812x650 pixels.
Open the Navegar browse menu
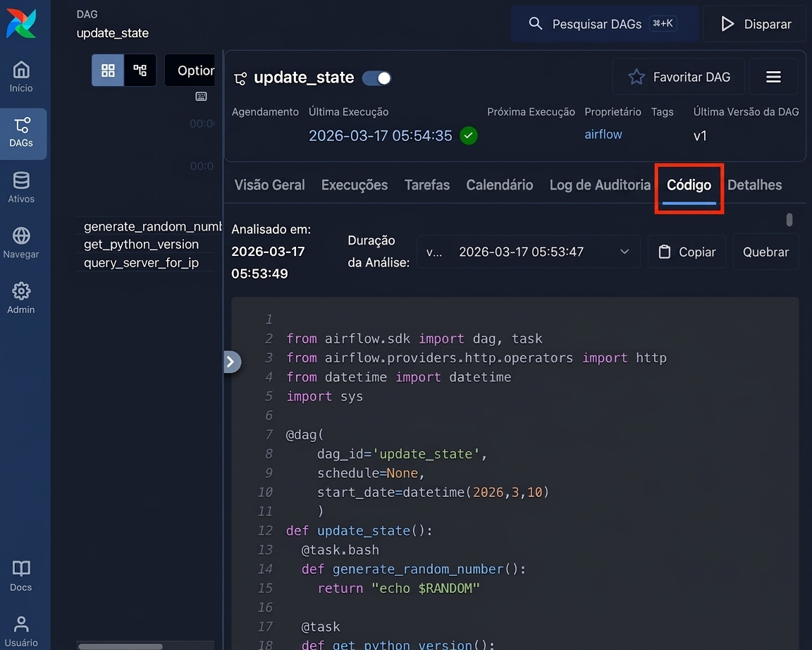21,243
